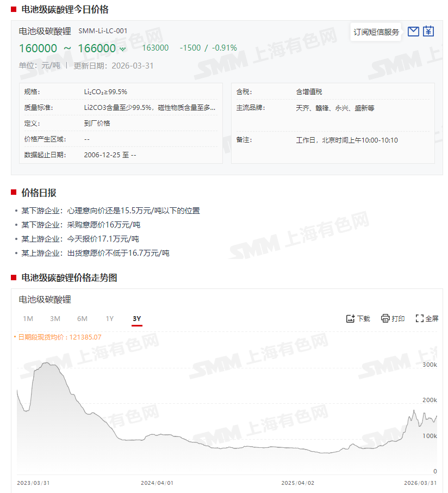Viewport: 448px width, 493px height.
Task: Click the 2026/03/31 x-axis date label
Action: 420,483
